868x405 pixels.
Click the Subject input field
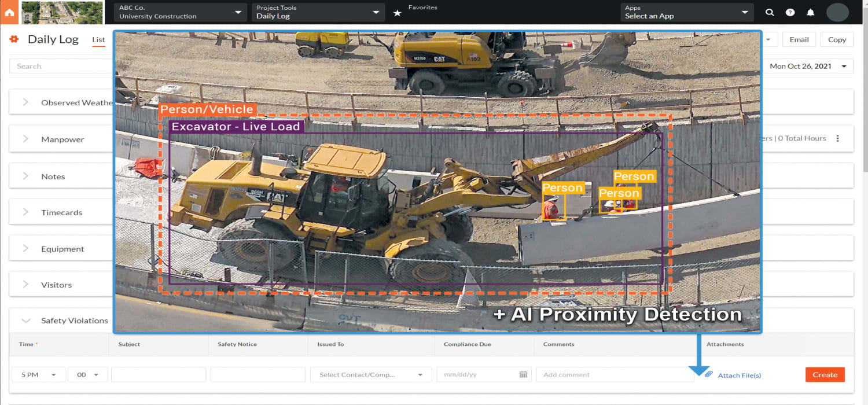tap(159, 374)
